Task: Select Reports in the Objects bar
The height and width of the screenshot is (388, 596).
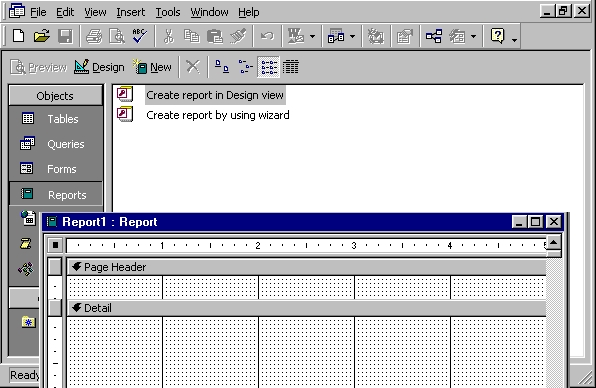Action: [55, 195]
